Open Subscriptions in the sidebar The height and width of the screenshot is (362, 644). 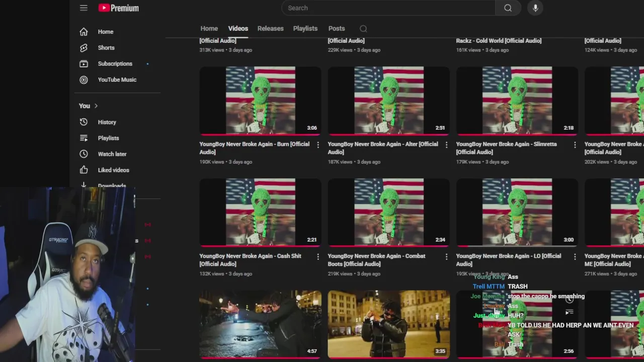(x=115, y=64)
